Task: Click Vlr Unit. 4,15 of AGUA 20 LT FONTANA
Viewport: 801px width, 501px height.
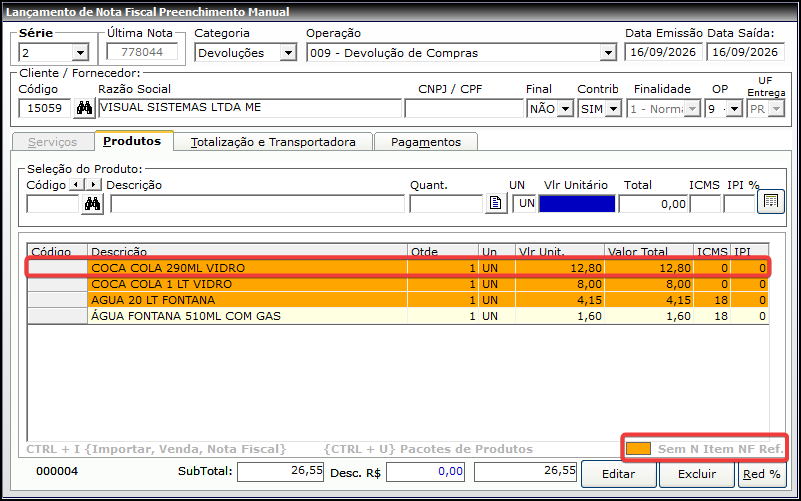Action: 559,300
